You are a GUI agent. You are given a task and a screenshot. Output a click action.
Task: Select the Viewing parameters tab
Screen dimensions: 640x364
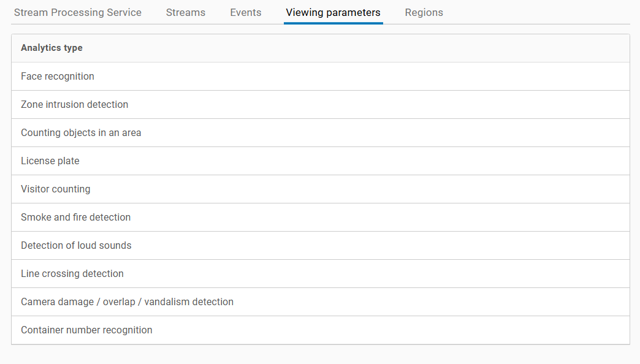coord(333,12)
